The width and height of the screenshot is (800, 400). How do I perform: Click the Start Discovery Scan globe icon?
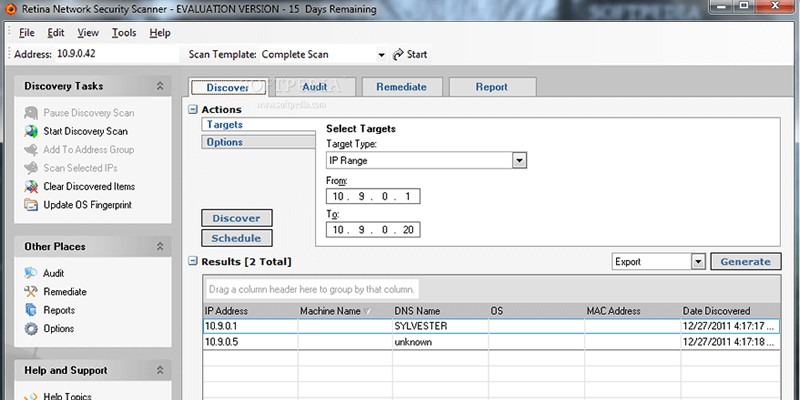[x=31, y=131]
